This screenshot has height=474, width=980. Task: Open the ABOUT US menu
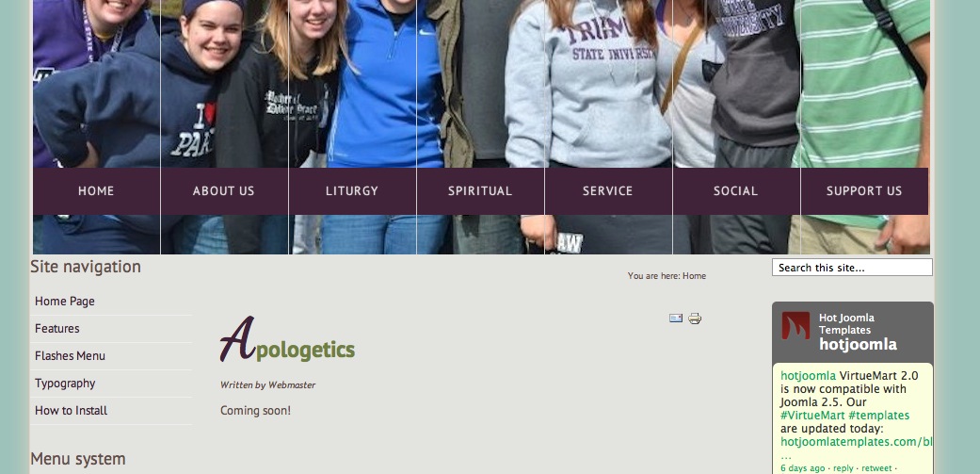[224, 191]
